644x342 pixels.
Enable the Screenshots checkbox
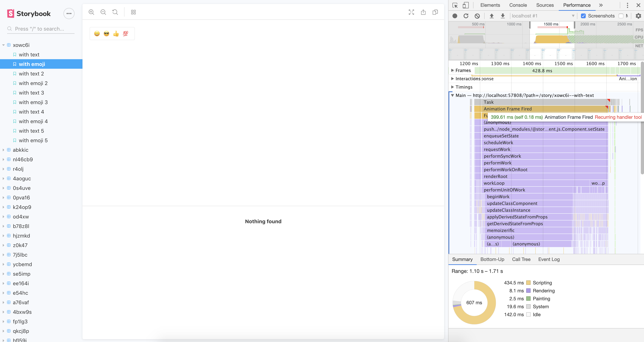tap(583, 15)
